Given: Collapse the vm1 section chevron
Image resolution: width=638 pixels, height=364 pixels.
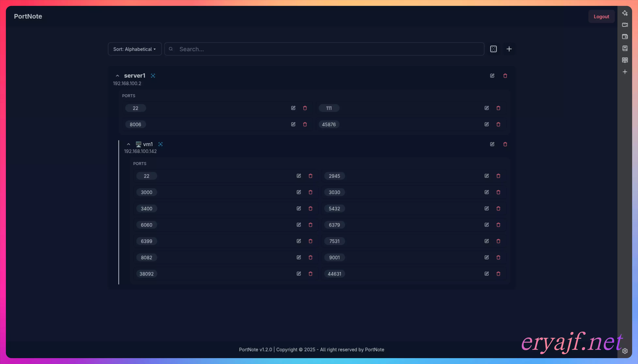Looking at the screenshot, I should point(128,144).
